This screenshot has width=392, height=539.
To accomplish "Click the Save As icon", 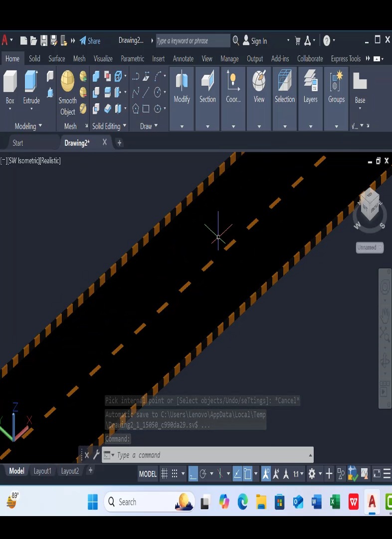I will coord(54,40).
